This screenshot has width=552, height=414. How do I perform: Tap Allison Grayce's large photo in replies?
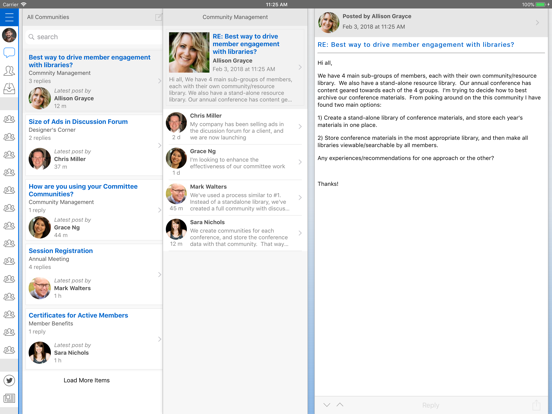(189, 52)
